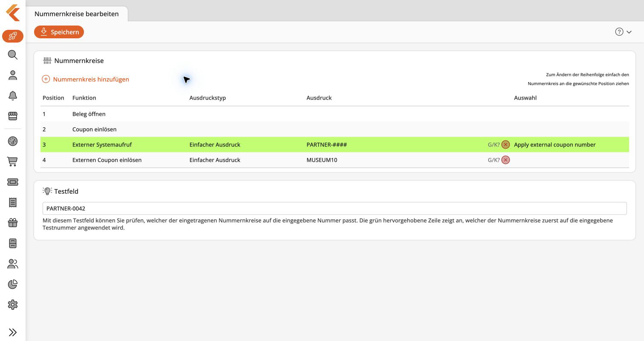The width and height of the screenshot is (644, 341).
Task: Click the Position column header
Action: pyautogui.click(x=53, y=98)
